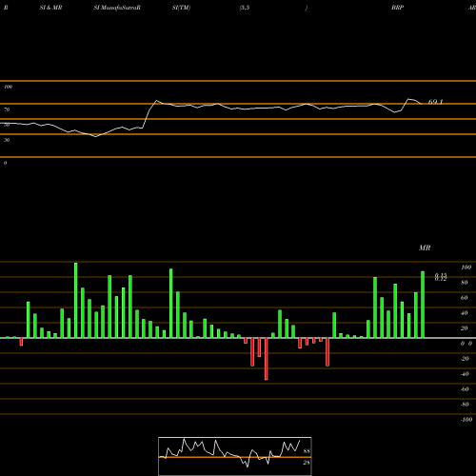The image size is (476, 476).
Task: Click the 88 label in mini chart
Action: (x=307, y=451)
